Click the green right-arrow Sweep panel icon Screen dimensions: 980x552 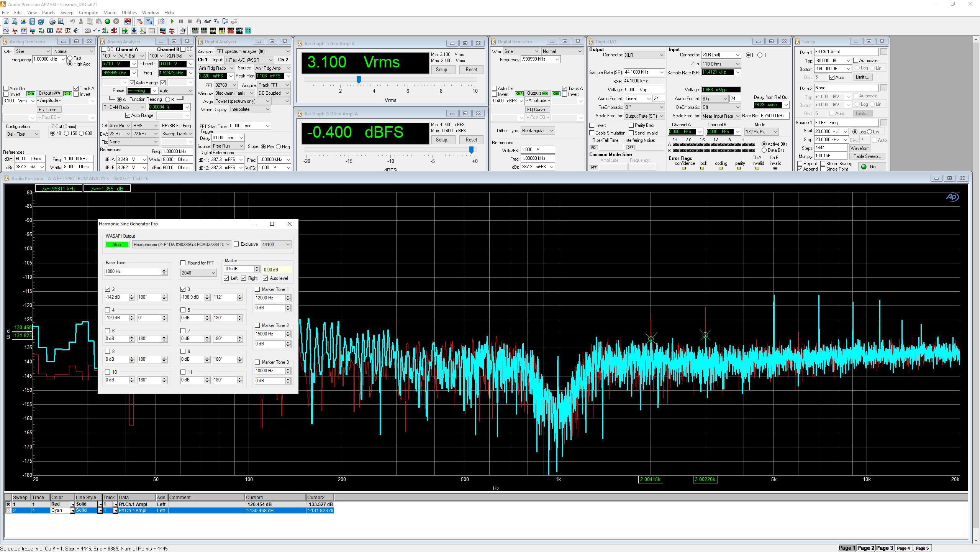(x=125, y=31)
